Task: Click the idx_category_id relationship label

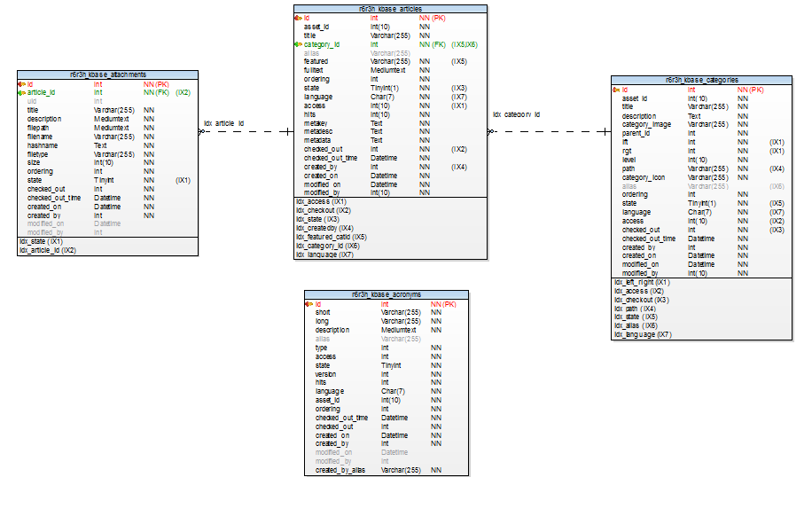Action: 517,114
